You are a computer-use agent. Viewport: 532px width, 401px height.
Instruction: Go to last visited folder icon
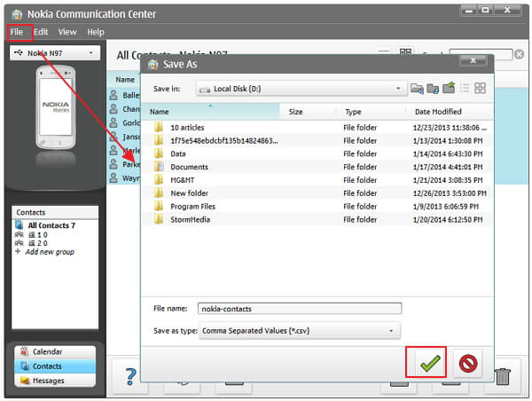tap(417, 89)
